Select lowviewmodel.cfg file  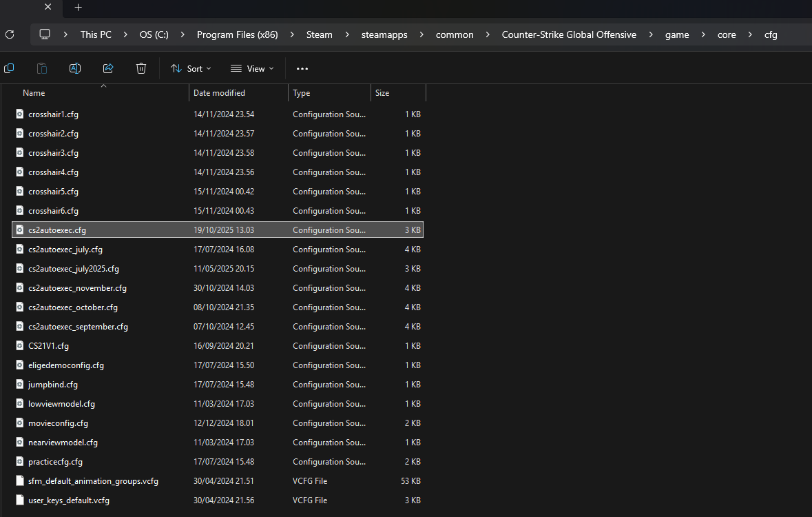(218, 403)
